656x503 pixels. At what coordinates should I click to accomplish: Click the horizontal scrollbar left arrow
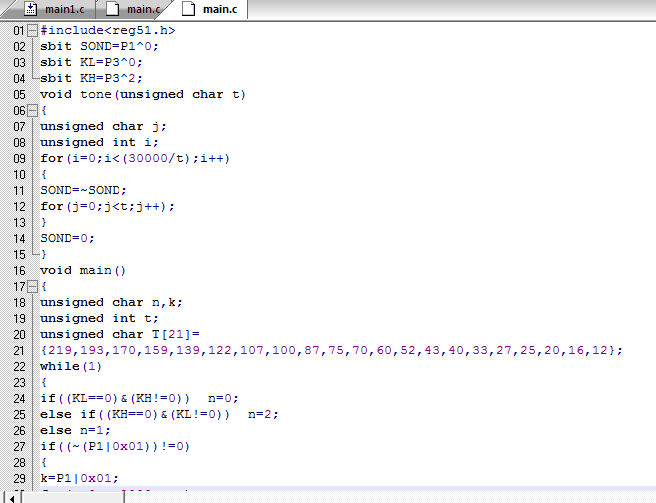12,499
